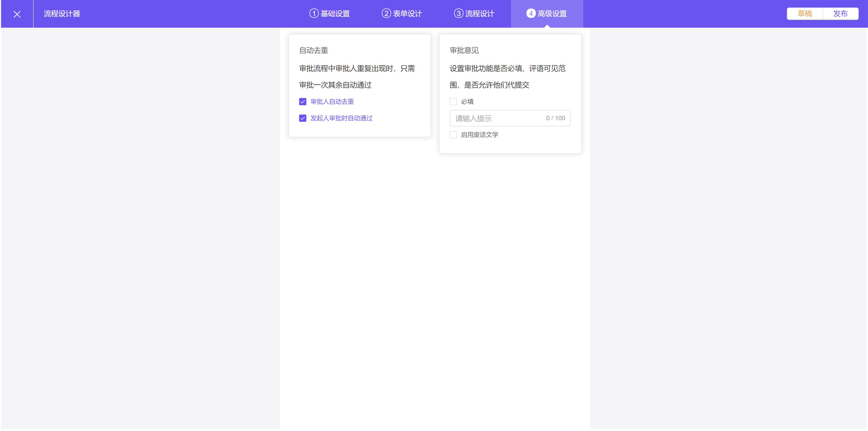868x431 pixels.
Task: Click the circled number 1 step icon
Action: (314, 13)
